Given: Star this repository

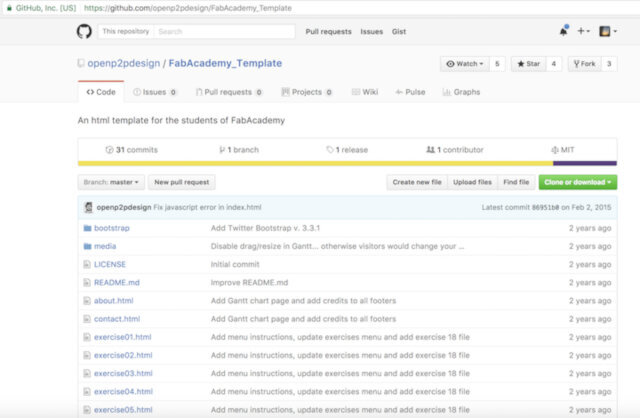Looking at the screenshot, I should tap(528, 64).
